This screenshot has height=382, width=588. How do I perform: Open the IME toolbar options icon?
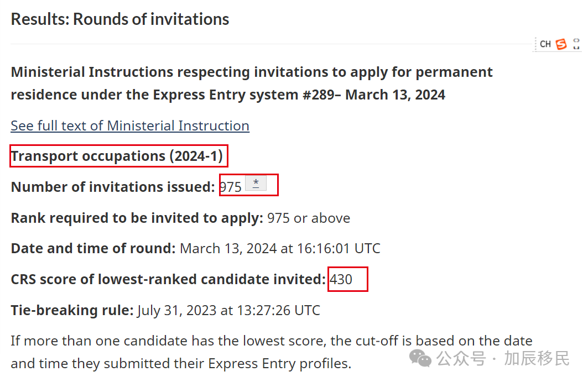(x=576, y=44)
